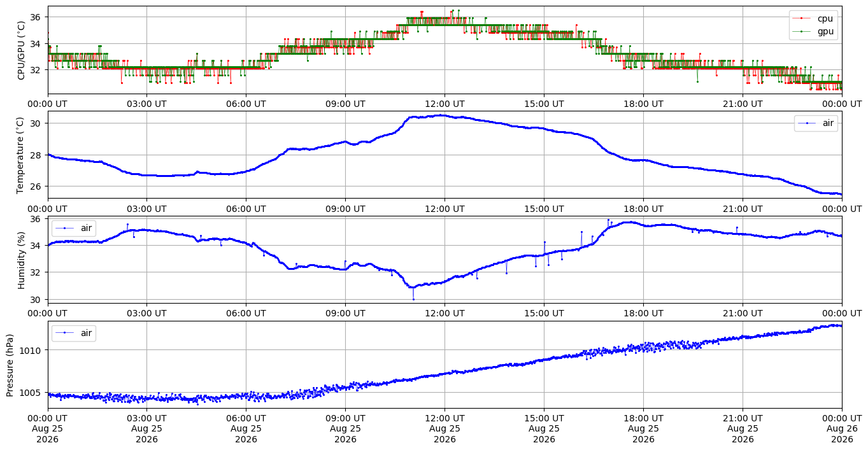Click the 36 tick on the CPU/GPU axis
Image resolution: width=868 pixels, height=450 pixels.
pyautogui.click(x=38, y=17)
